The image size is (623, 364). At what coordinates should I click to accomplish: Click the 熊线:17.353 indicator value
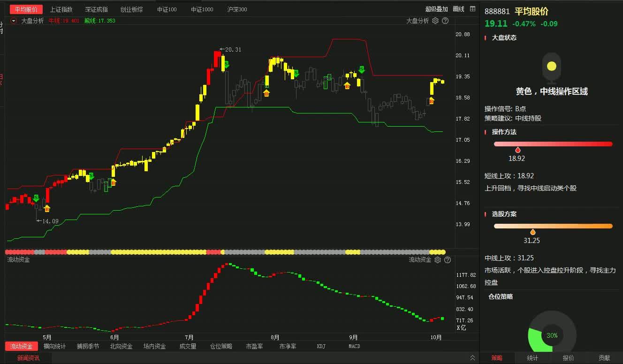tap(100, 21)
